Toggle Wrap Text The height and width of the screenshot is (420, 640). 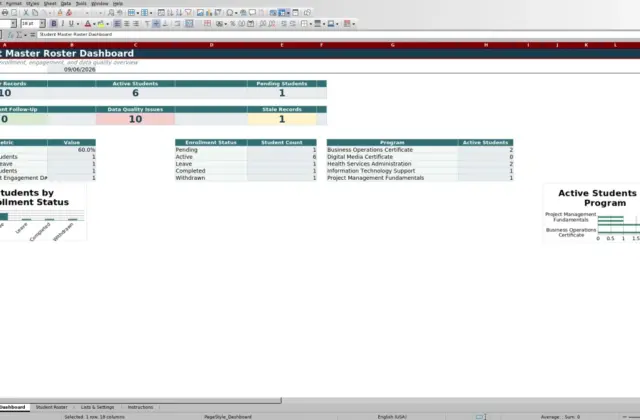coord(177,24)
